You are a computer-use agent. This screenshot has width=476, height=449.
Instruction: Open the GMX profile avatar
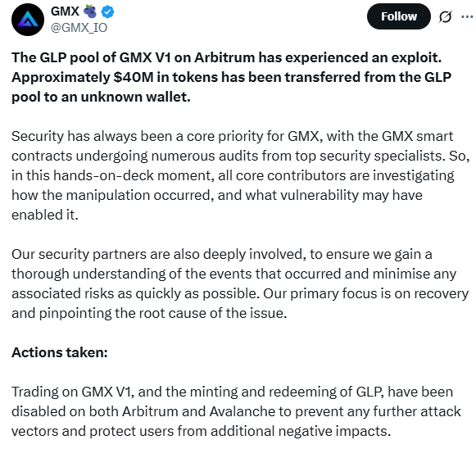(28, 20)
